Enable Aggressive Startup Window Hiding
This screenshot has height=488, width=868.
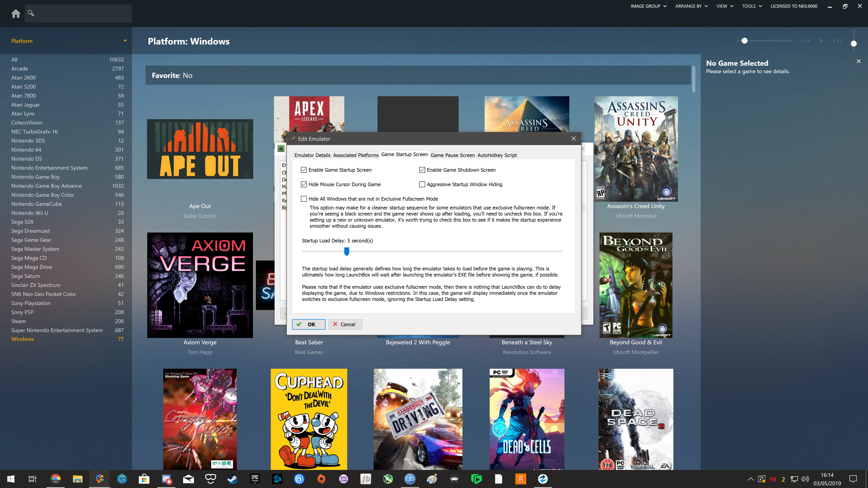point(422,185)
